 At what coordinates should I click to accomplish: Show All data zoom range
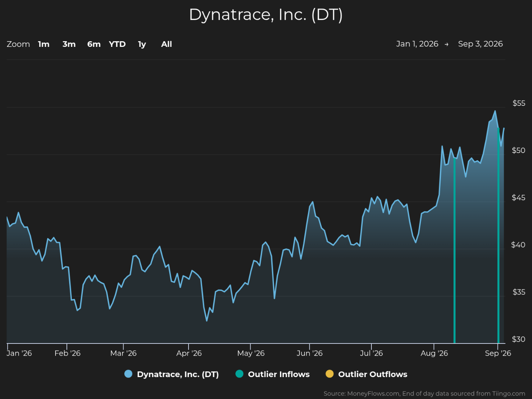tap(167, 44)
